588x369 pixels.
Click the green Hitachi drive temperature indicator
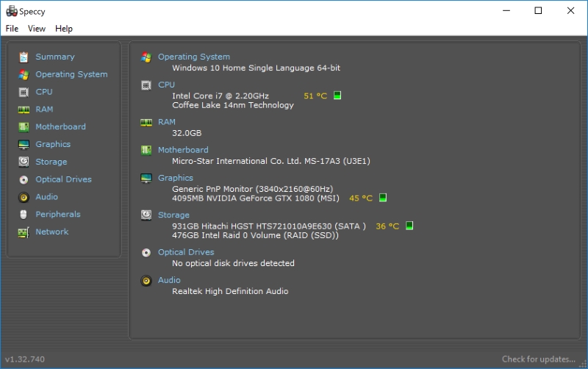(x=409, y=226)
